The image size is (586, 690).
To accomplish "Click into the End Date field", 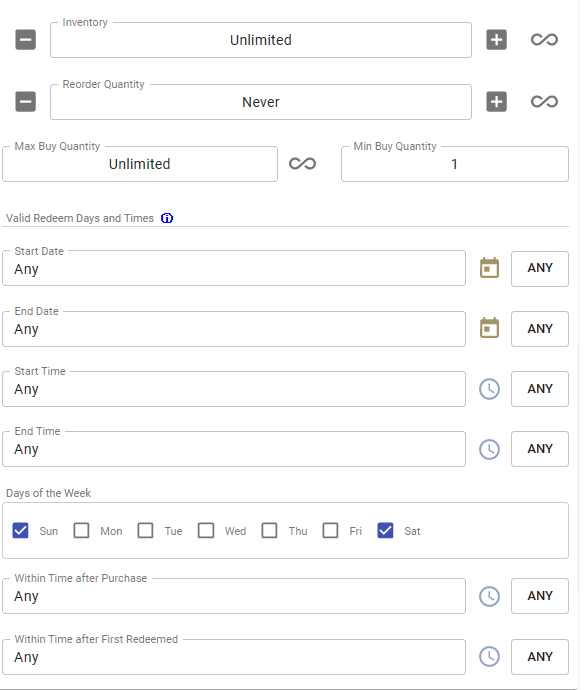I will [x=234, y=329].
